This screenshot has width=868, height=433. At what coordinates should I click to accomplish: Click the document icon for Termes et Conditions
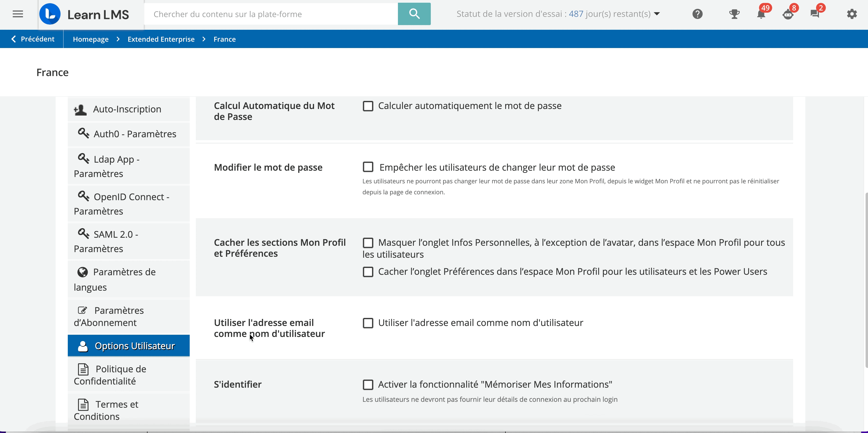(x=83, y=405)
